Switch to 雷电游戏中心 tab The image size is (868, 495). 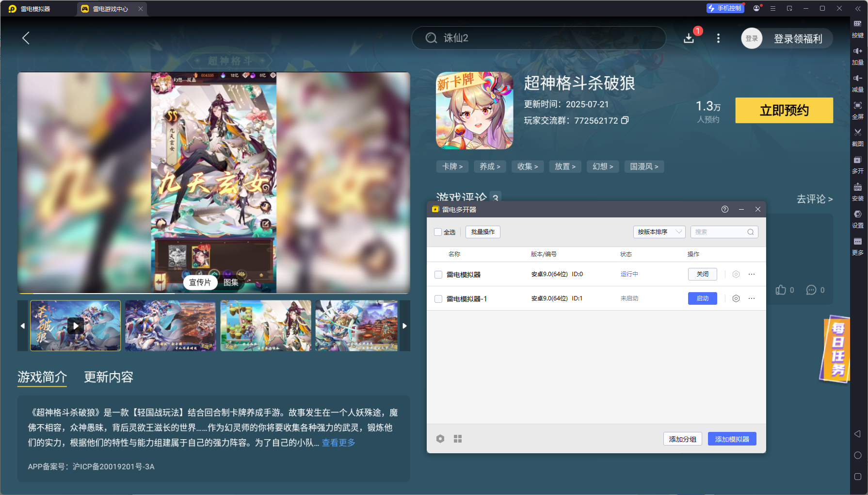click(x=112, y=9)
